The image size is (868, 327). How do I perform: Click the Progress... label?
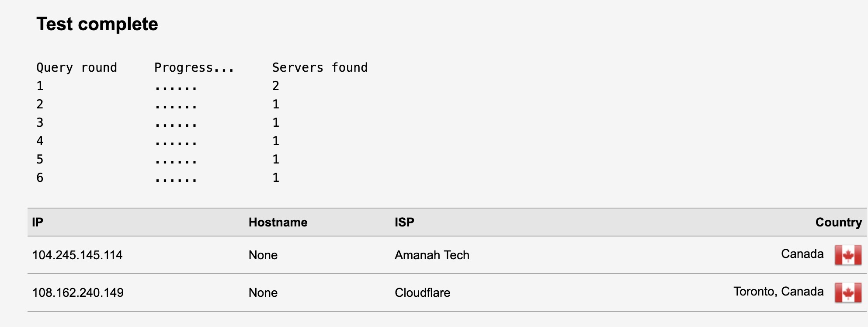[x=194, y=68]
